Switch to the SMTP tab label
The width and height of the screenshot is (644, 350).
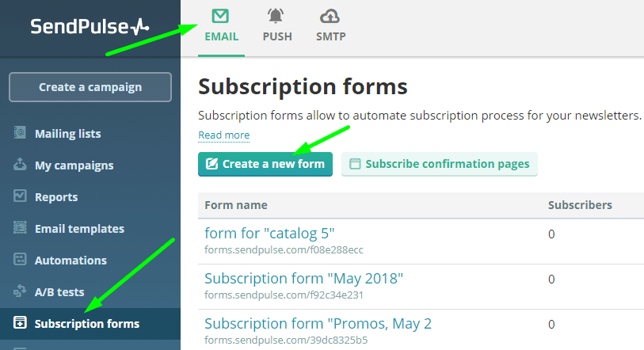(330, 36)
